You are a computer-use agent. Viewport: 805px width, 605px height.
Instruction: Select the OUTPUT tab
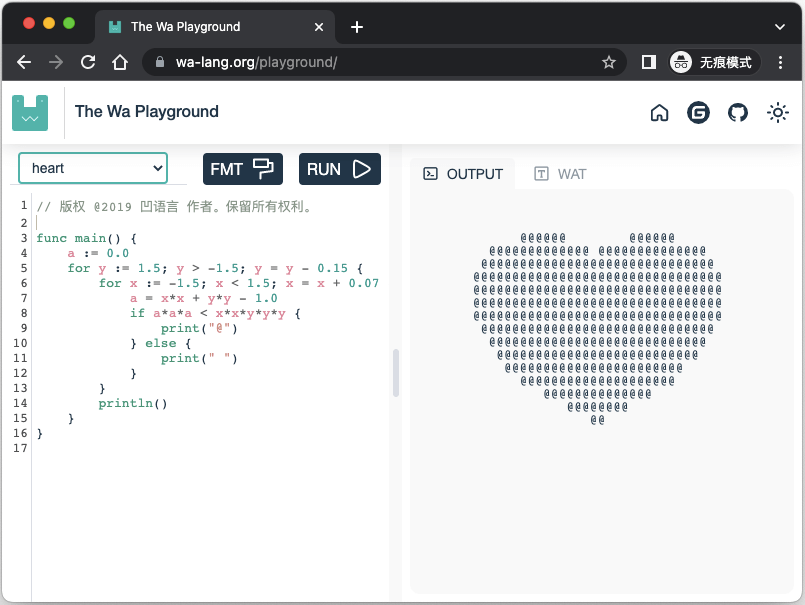(463, 174)
